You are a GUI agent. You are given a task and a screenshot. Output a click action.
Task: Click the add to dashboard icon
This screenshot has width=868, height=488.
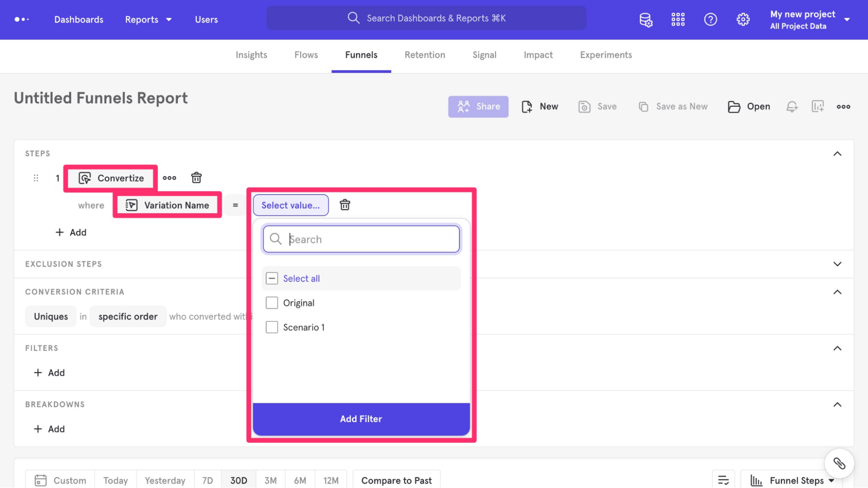(818, 106)
